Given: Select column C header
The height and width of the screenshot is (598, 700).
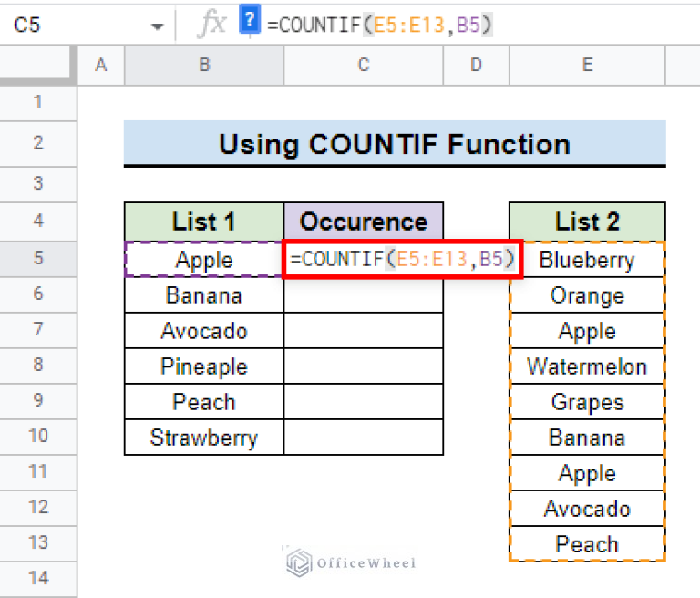Looking at the screenshot, I should point(364,66).
